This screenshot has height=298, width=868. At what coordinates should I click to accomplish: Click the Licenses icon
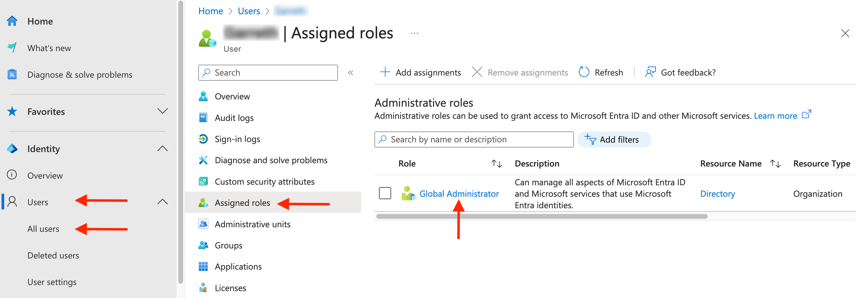coord(203,287)
